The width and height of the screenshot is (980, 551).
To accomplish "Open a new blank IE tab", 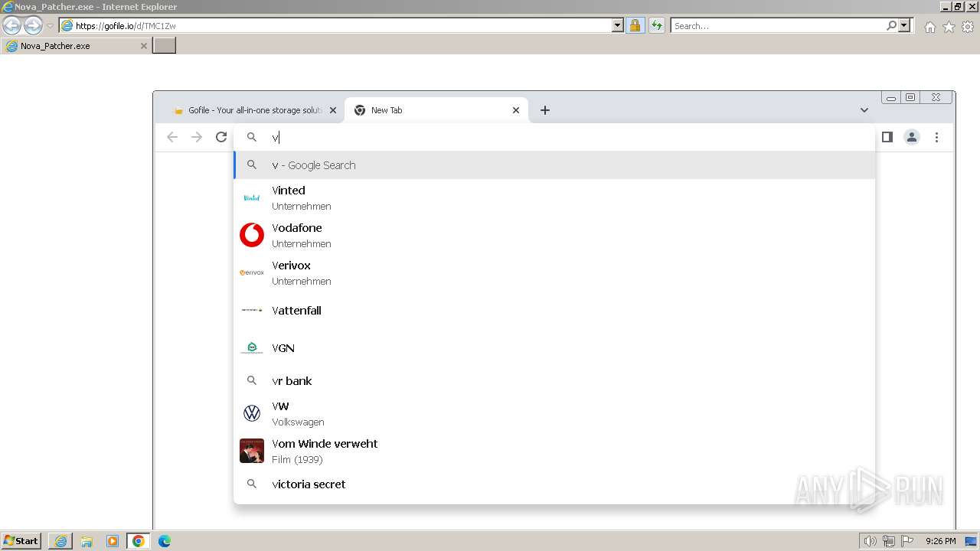I will point(165,46).
